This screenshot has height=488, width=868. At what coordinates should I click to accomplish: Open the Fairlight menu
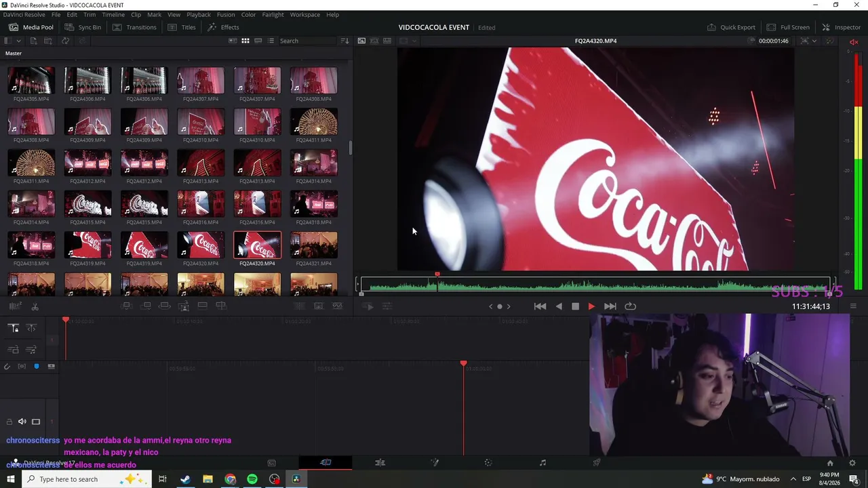click(273, 14)
